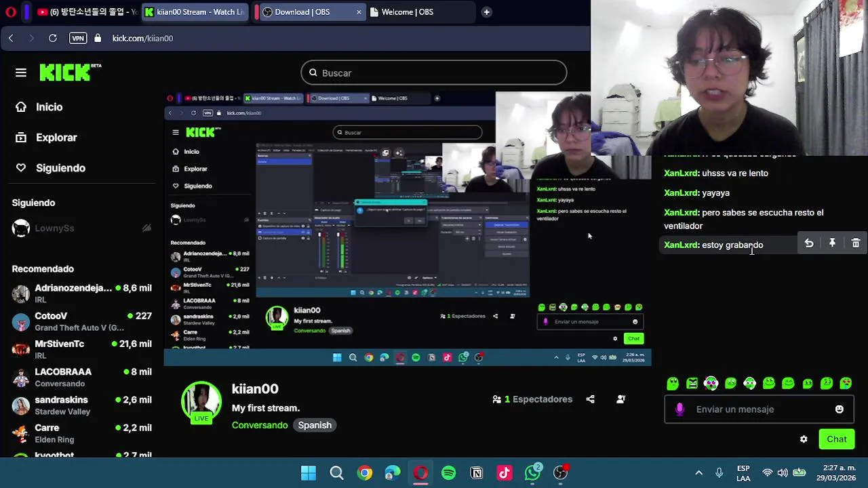Show hidden system tray icons
This screenshot has width=868, height=488.
coord(698,473)
